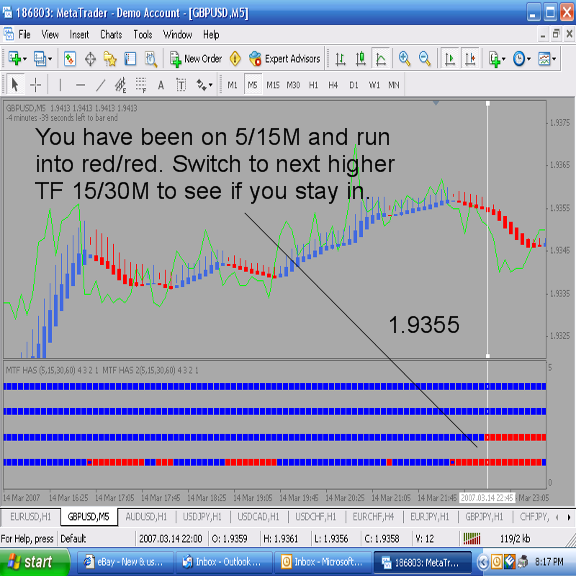Click the Zoom Out magnifier icon

click(x=425, y=59)
